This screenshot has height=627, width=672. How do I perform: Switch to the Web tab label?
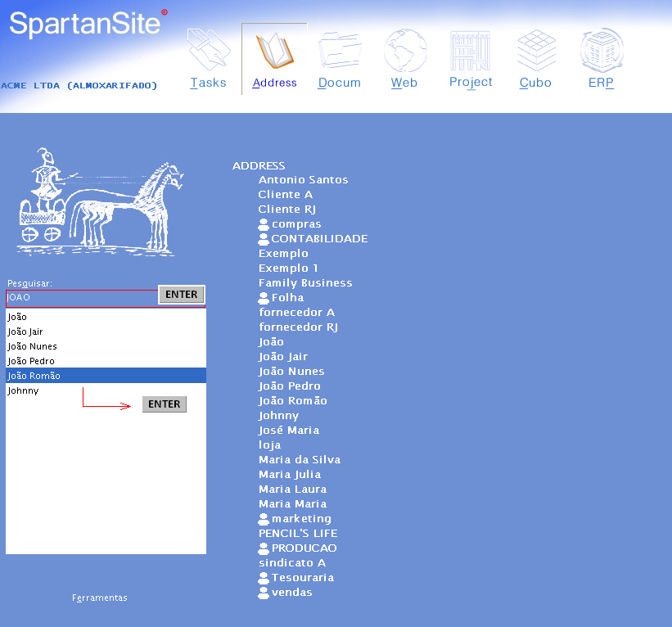(404, 83)
